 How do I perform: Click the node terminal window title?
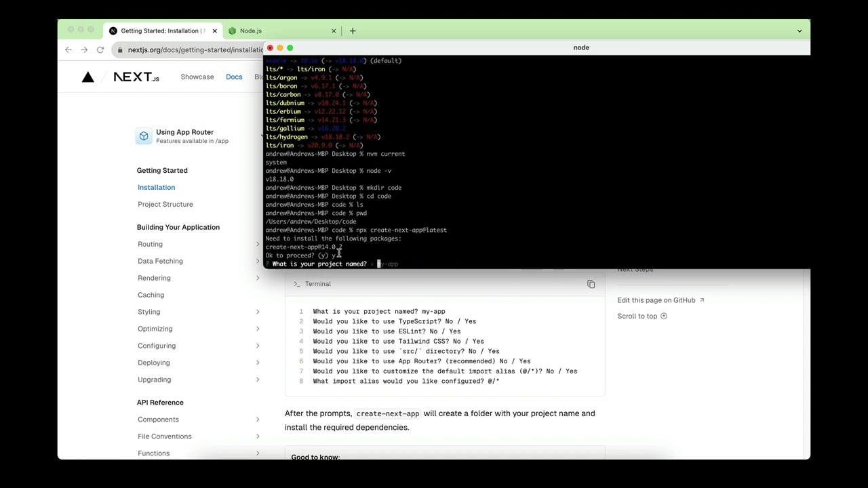click(x=581, y=47)
